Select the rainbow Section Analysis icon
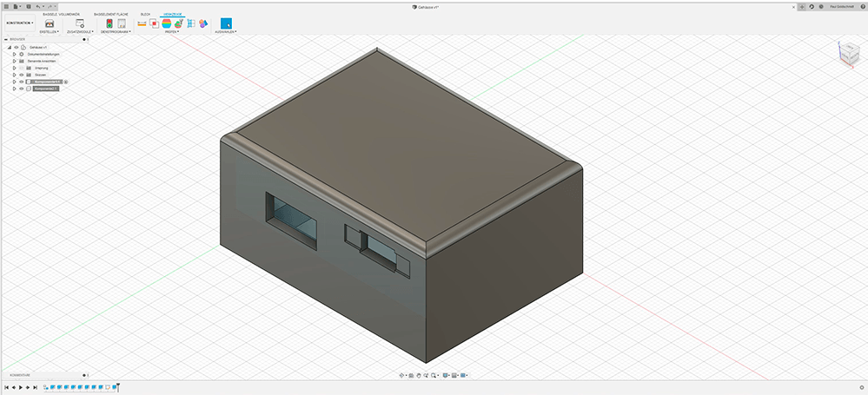The image size is (868, 395). tap(166, 23)
